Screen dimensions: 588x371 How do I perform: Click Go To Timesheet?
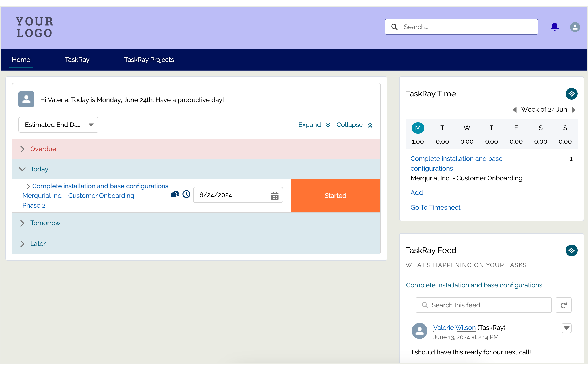pos(435,207)
